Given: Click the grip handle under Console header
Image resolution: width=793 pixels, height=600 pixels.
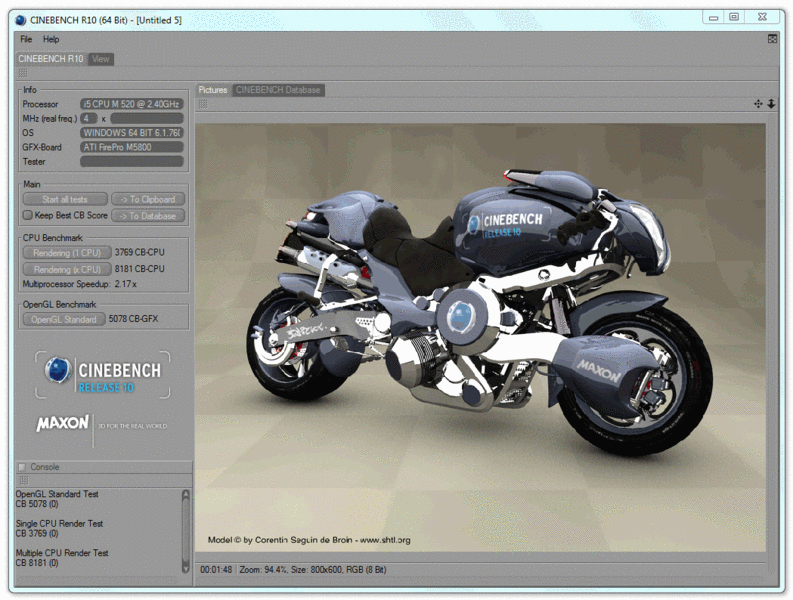Looking at the screenshot, I should coord(23,480).
